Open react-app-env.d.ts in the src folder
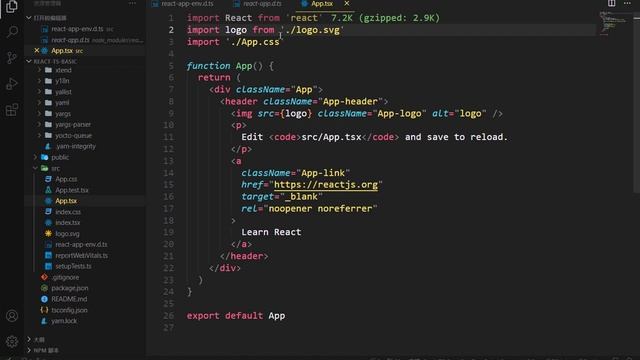This screenshot has width=640, height=360. click(81, 244)
